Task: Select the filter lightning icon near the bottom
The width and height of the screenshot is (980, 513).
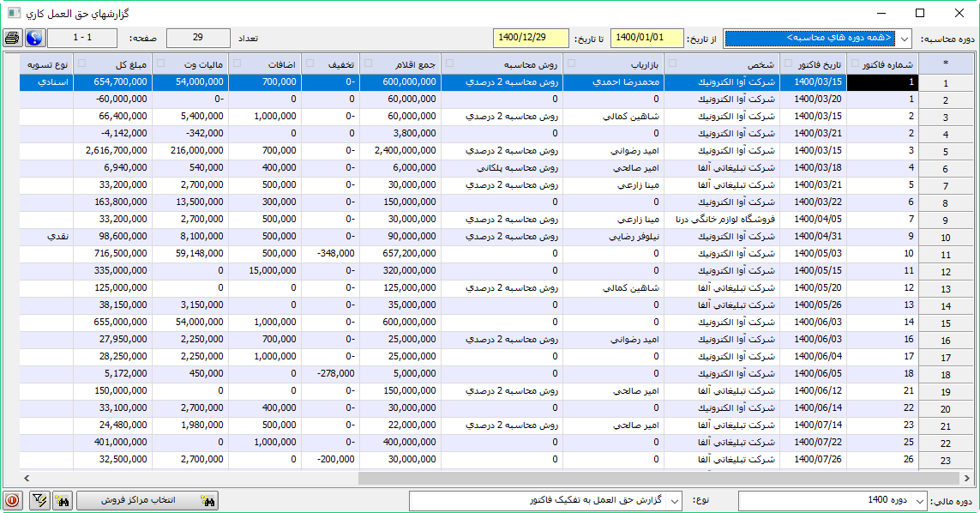Action: pos(39,499)
